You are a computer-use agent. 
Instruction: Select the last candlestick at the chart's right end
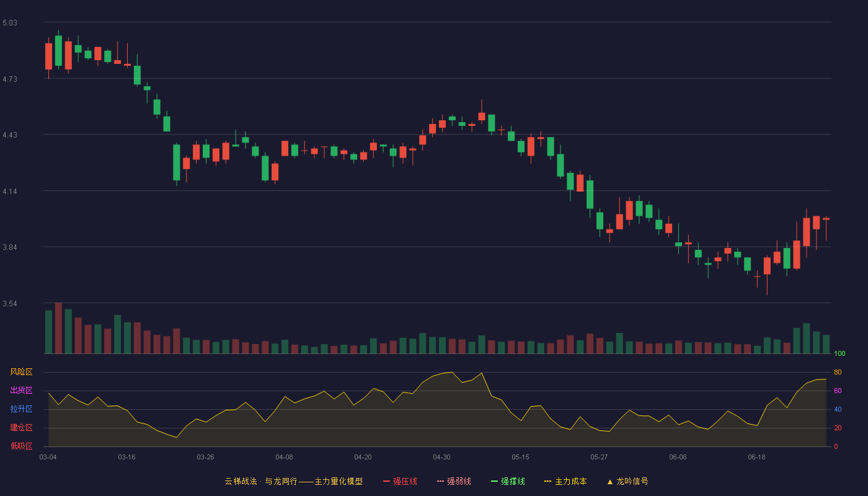pos(826,219)
